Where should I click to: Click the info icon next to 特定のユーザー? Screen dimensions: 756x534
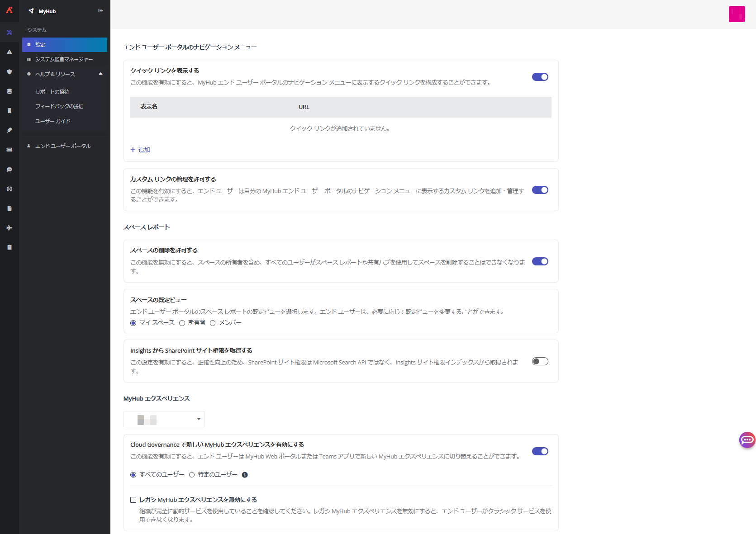(245, 475)
